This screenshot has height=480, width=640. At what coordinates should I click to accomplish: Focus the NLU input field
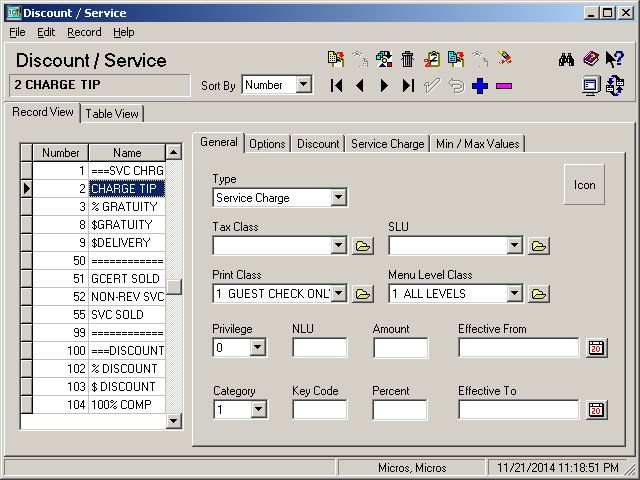320,348
